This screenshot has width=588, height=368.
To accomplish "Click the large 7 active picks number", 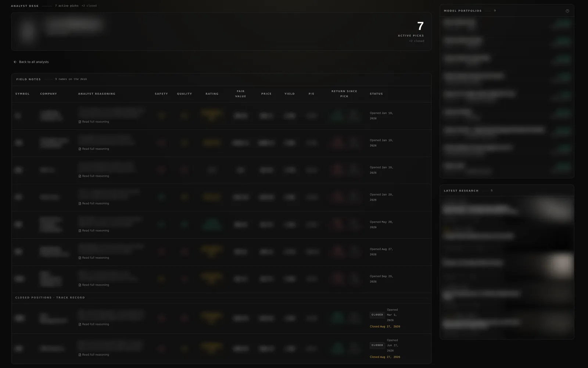I will (420, 26).
